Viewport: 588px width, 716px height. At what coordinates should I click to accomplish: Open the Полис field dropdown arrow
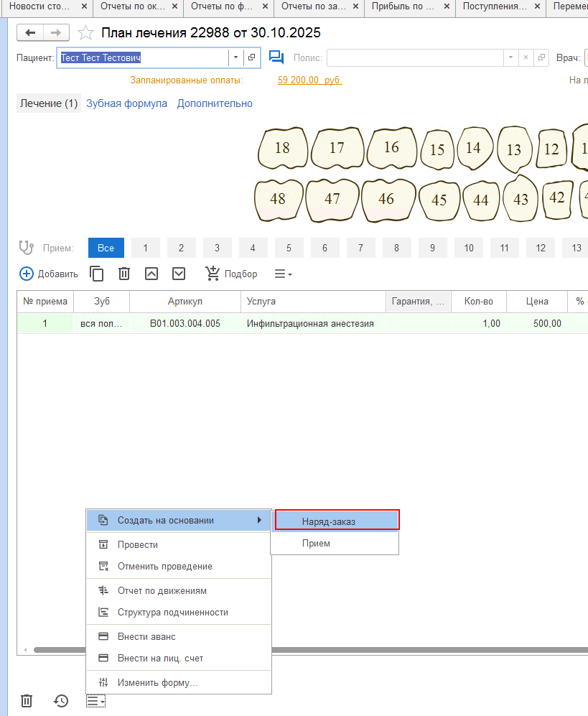click(510, 57)
